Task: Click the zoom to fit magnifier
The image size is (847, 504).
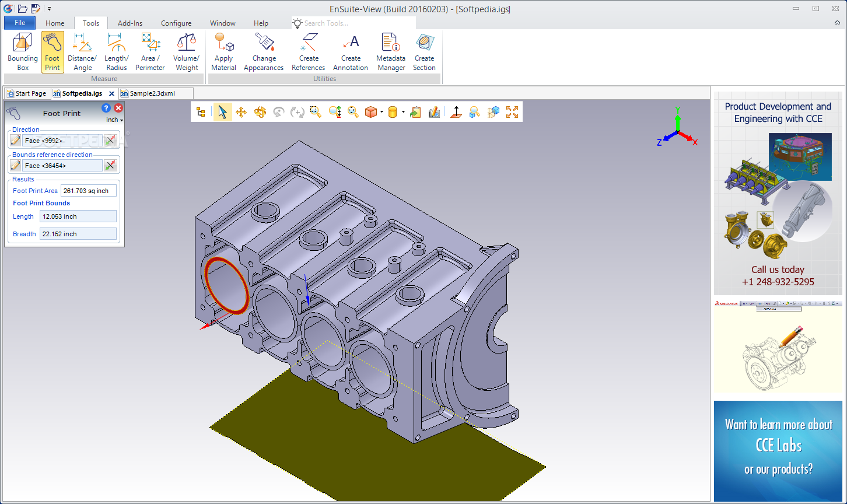Action: click(353, 112)
